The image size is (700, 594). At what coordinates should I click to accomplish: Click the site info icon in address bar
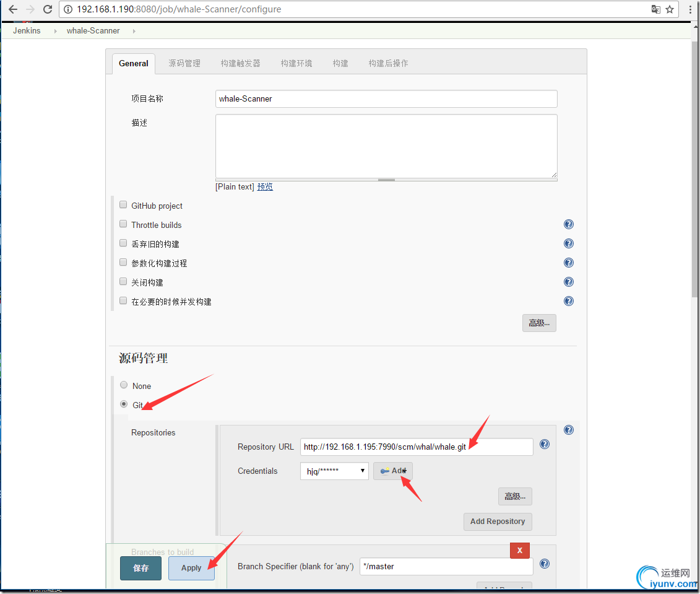click(68, 9)
